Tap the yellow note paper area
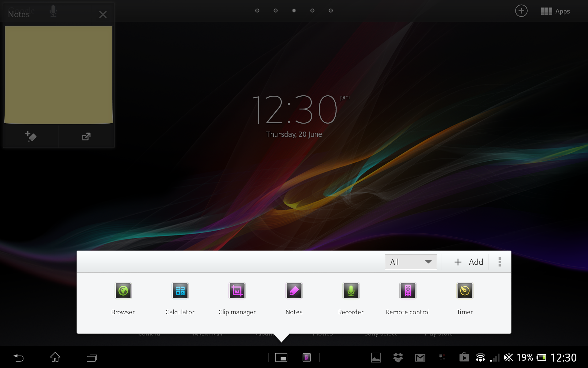588x368 pixels. point(58,75)
